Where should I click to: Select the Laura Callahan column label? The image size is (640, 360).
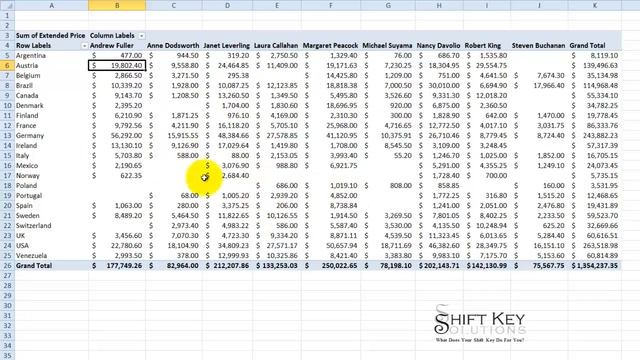(x=277, y=46)
